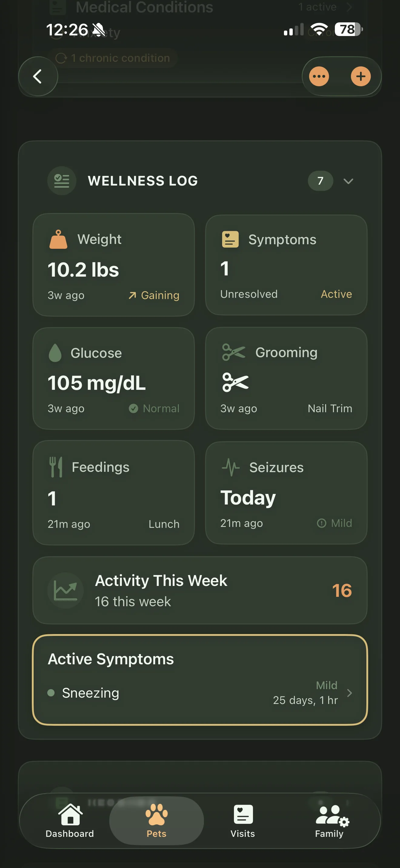
Task: Tap the Weight scale icon
Action: 58,239
